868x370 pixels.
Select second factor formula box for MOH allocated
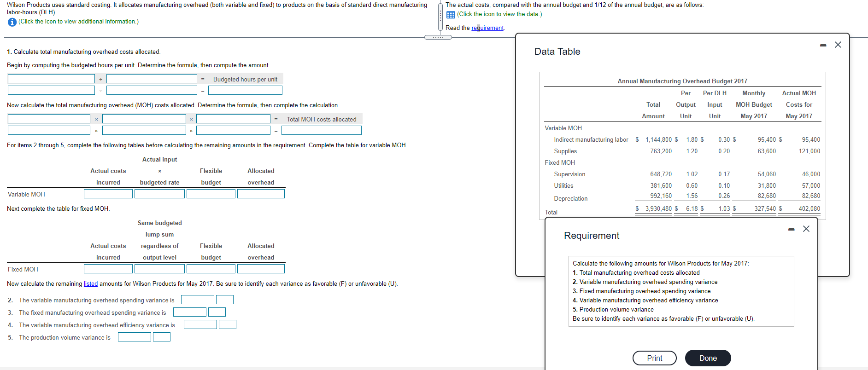point(144,119)
